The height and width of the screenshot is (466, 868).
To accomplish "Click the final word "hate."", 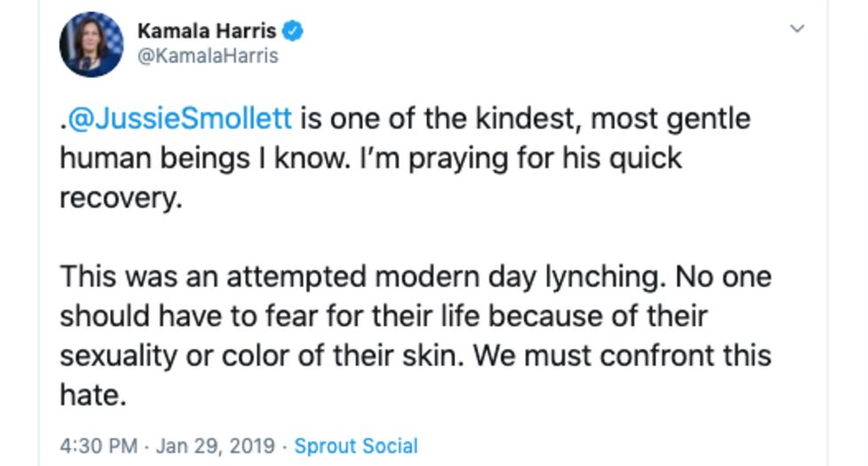I will [x=93, y=394].
